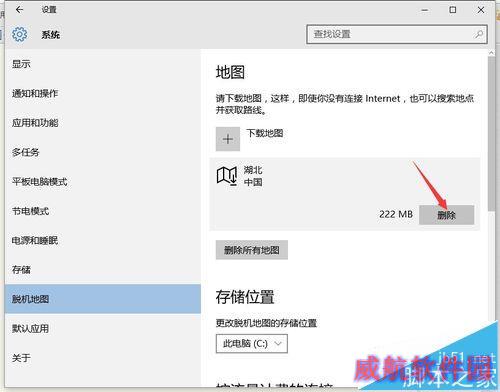Open the 此电脑 (C:) storage location dropdown
This screenshot has height=392, width=500.
pyautogui.click(x=252, y=344)
